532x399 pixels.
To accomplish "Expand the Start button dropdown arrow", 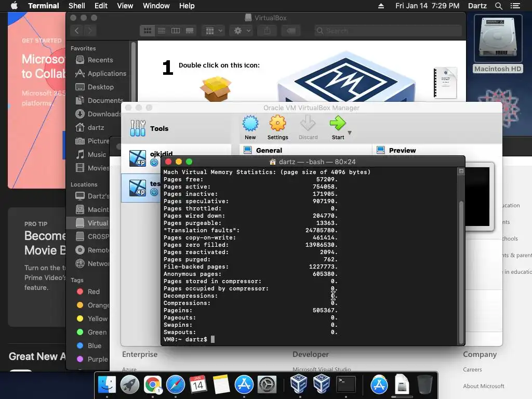I will (x=350, y=132).
